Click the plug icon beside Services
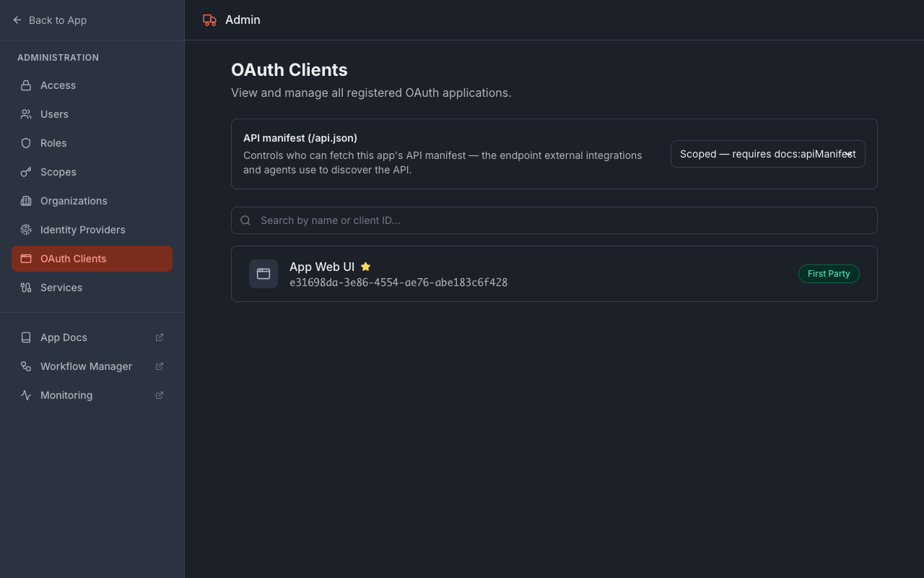The width and height of the screenshot is (924, 578). pyautogui.click(x=26, y=288)
